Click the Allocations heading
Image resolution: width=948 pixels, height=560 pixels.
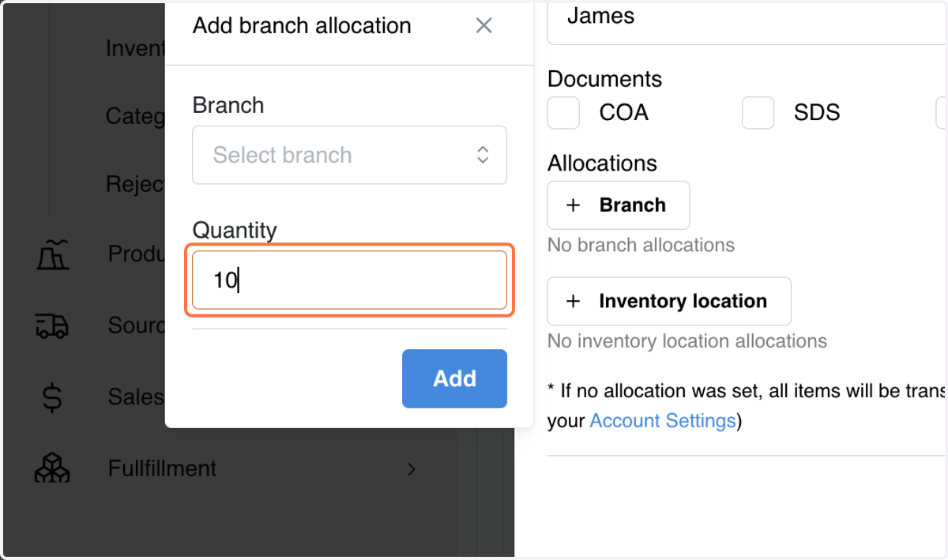tap(602, 163)
